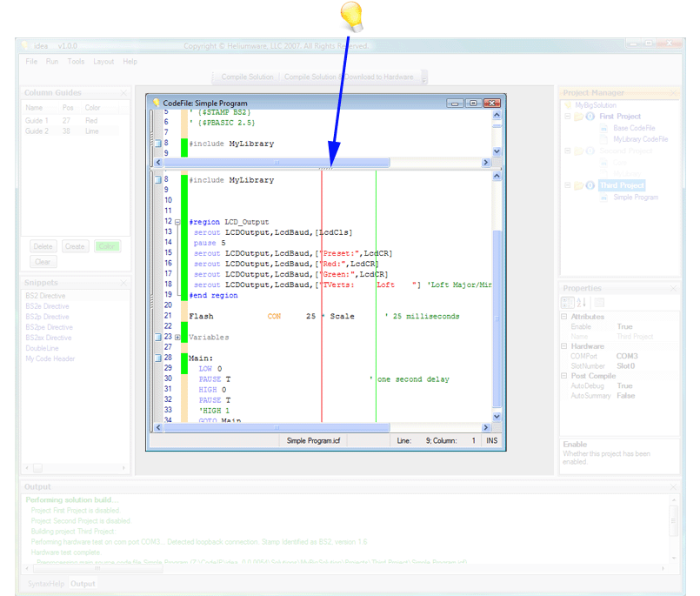Click the INS mode indicator in the status bar

491,440
